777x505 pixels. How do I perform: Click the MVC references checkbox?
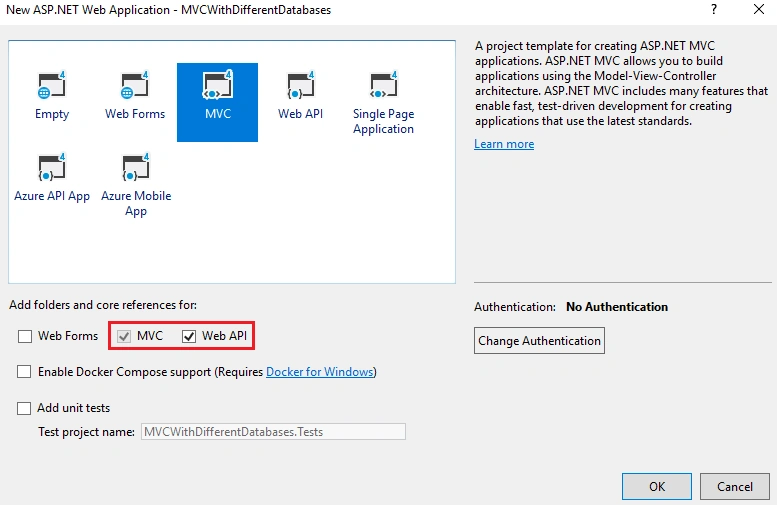[x=124, y=337]
